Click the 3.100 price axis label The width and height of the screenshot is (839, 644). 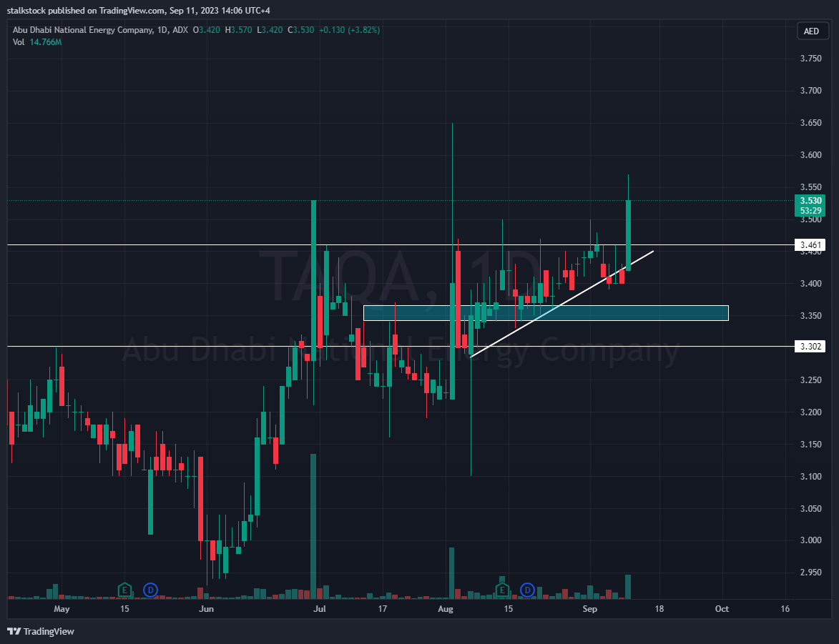tap(810, 477)
